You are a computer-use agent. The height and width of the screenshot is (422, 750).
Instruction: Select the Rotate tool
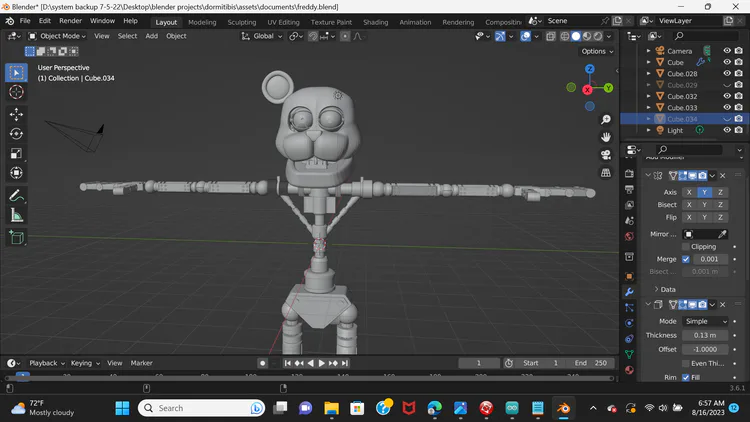tap(16, 133)
